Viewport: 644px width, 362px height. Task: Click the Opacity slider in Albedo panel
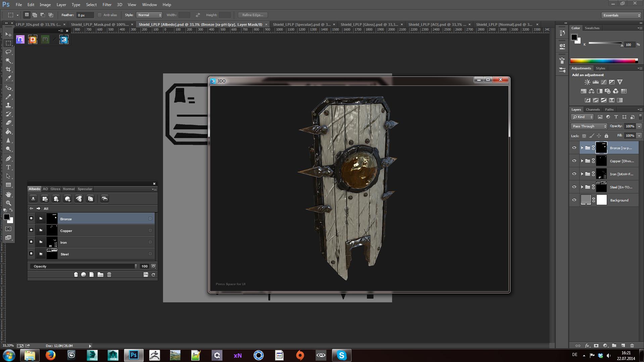click(84, 266)
